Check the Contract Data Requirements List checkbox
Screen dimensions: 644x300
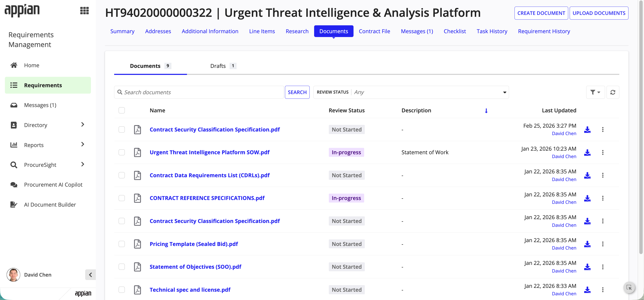tap(122, 175)
